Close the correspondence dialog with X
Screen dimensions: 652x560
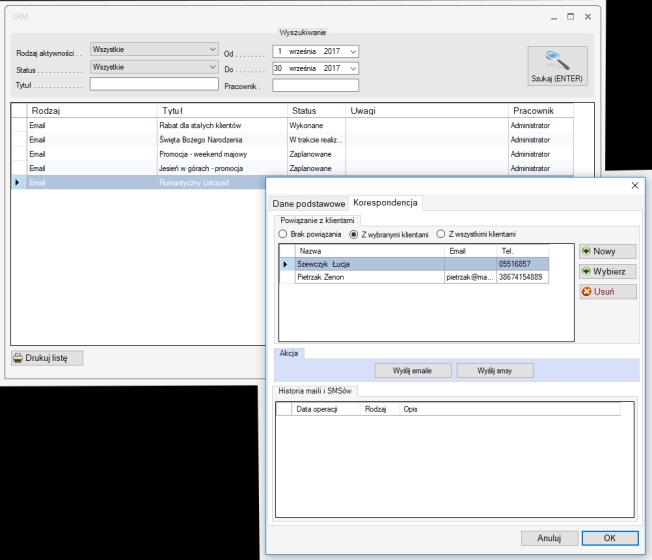pos(635,185)
